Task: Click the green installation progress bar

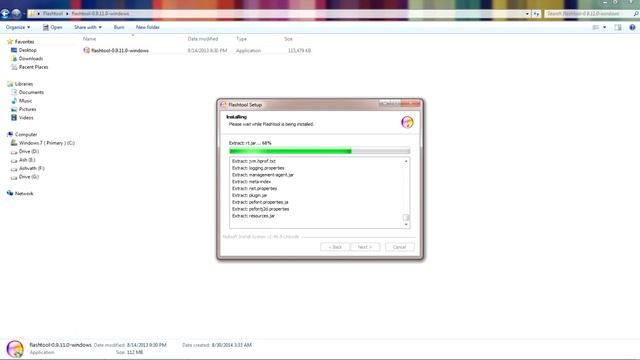Action: click(x=319, y=151)
